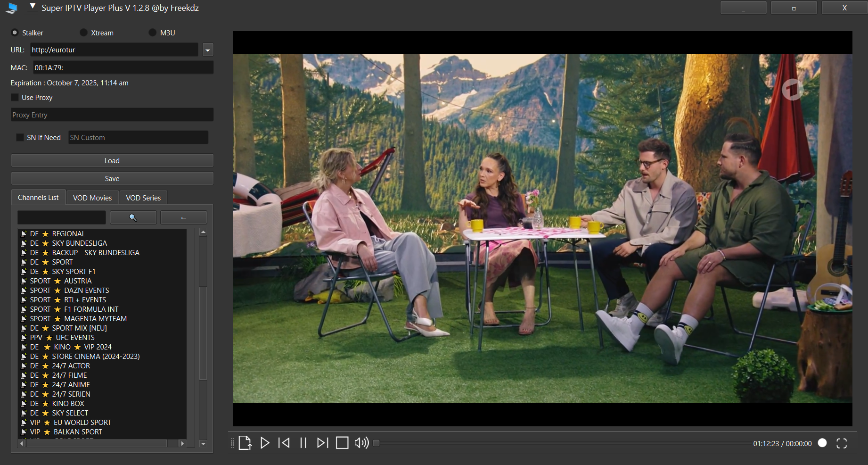868x465 pixels.
Task: Mute audio via speaker icon
Action: coord(361,443)
